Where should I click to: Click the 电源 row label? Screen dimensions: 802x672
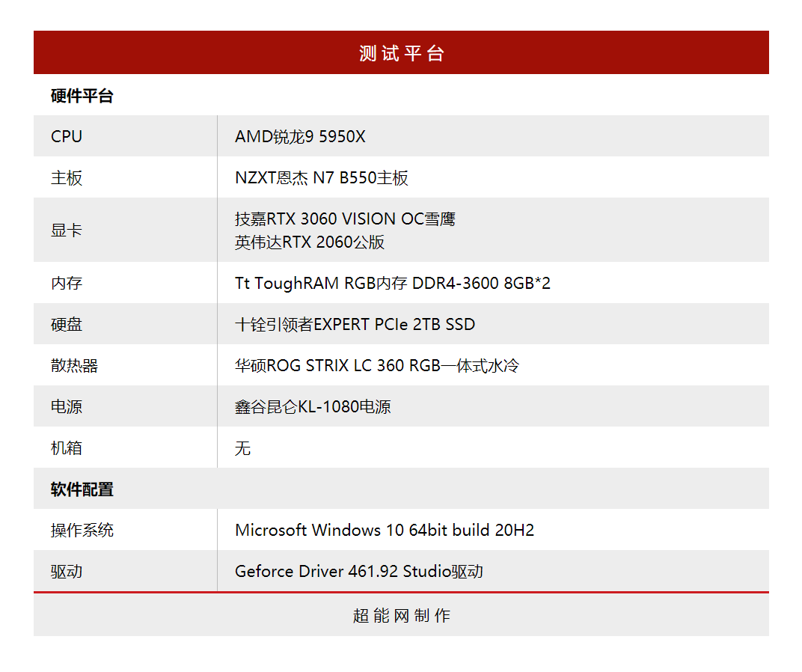point(67,407)
